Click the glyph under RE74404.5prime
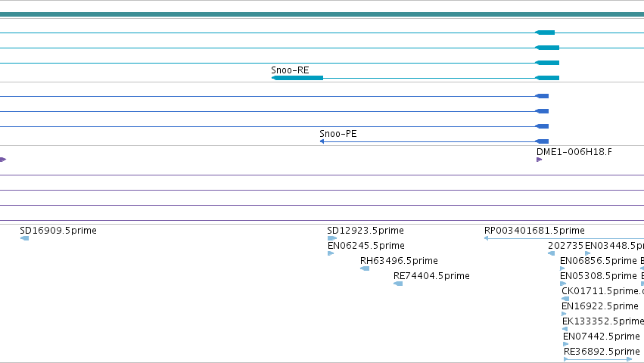The width and height of the screenshot is (644, 363). point(398,284)
